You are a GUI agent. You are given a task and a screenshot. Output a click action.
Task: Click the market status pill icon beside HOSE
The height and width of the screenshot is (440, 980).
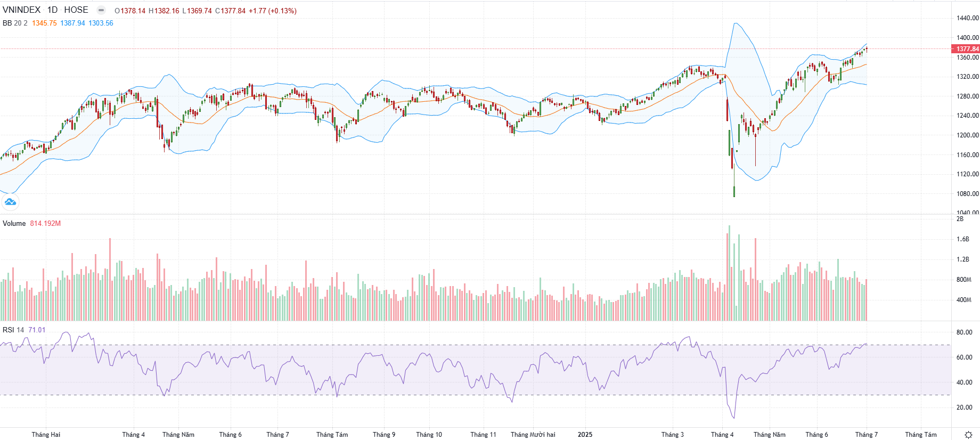[x=101, y=10]
